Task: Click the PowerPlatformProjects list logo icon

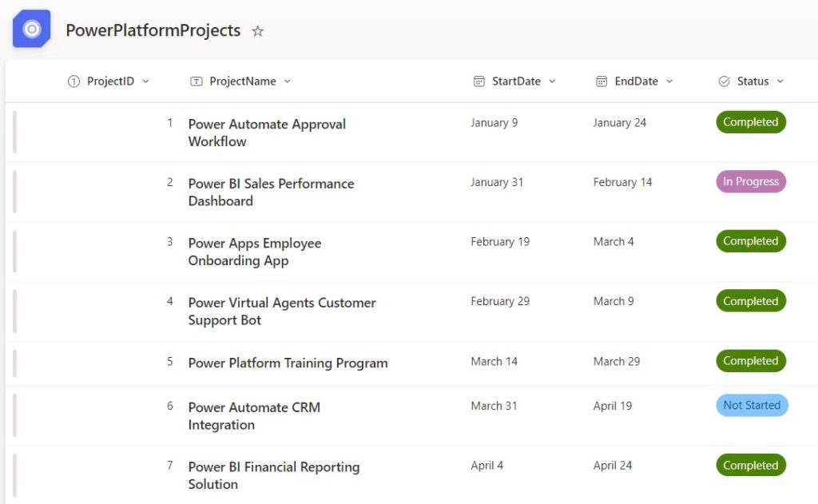Action: pos(31,29)
